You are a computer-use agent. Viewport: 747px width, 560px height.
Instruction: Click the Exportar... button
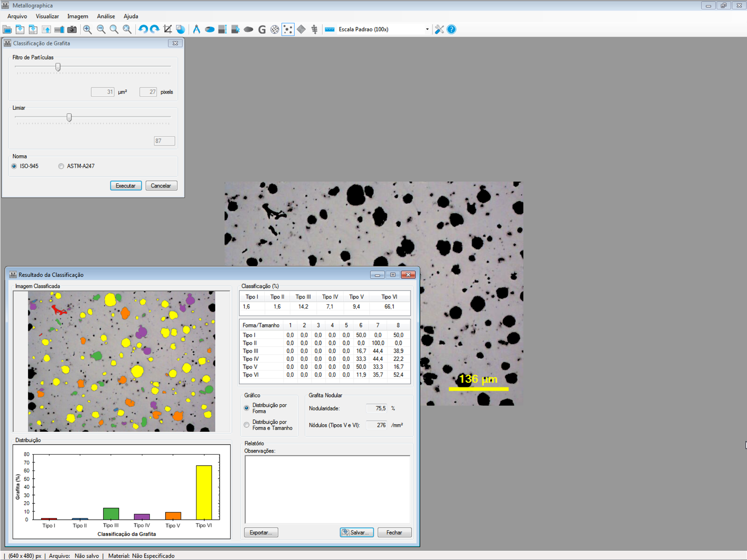tap(261, 533)
